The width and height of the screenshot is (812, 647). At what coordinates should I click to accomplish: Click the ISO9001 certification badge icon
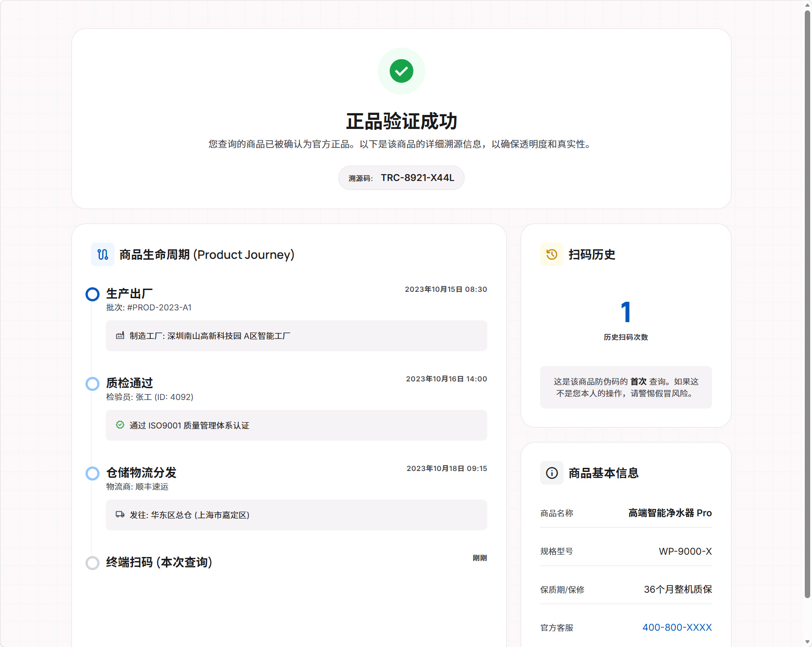(x=120, y=425)
